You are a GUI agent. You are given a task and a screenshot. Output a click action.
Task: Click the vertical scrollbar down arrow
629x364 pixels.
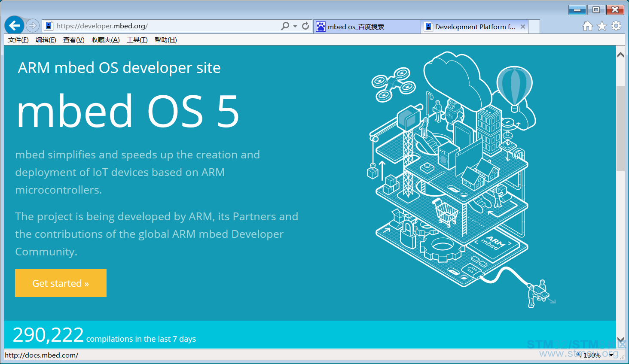tap(620, 340)
